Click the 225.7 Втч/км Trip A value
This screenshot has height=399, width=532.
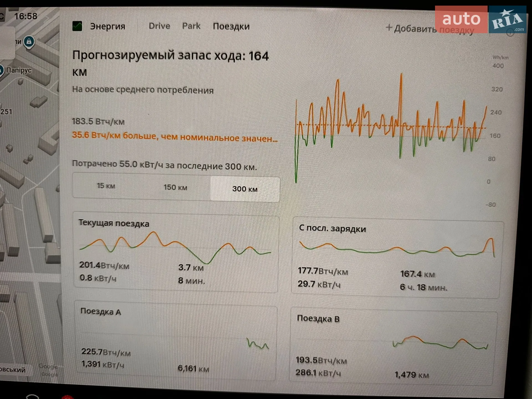coord(106,352)
